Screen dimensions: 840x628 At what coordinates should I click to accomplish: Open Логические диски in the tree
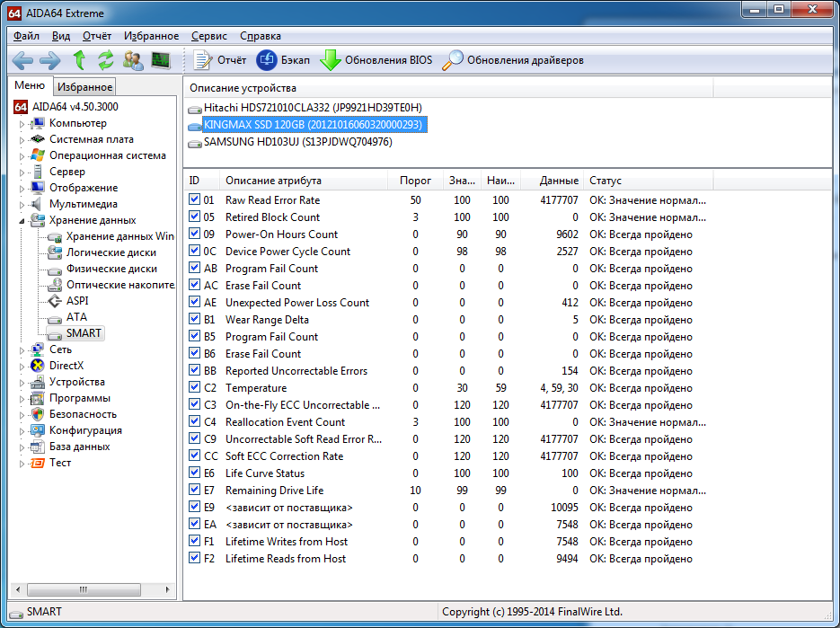click(x=111, y=252)
